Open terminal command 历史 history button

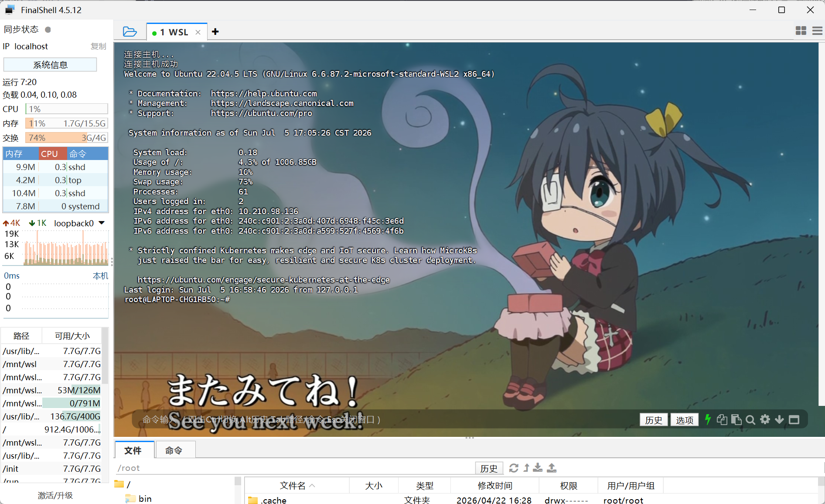(654, 420)
